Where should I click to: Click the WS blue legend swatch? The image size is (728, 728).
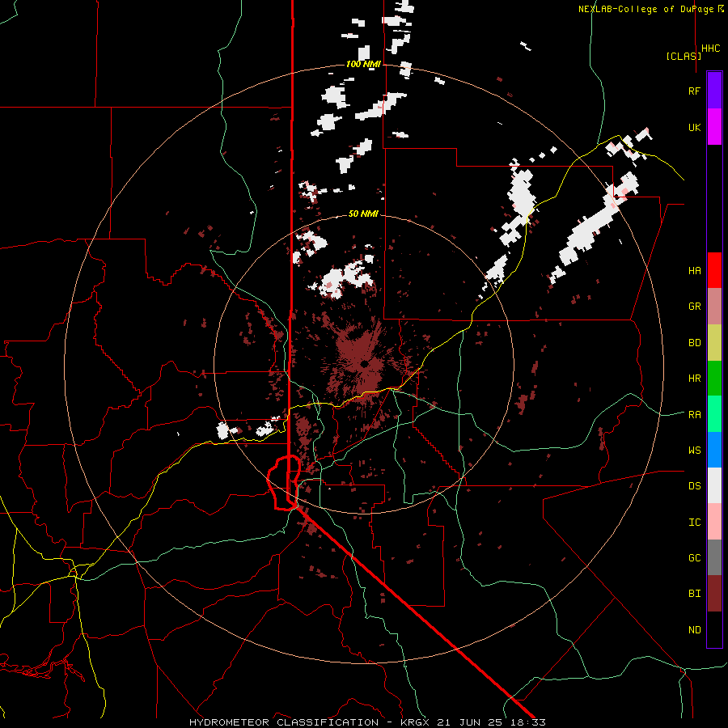pos(714,450)
